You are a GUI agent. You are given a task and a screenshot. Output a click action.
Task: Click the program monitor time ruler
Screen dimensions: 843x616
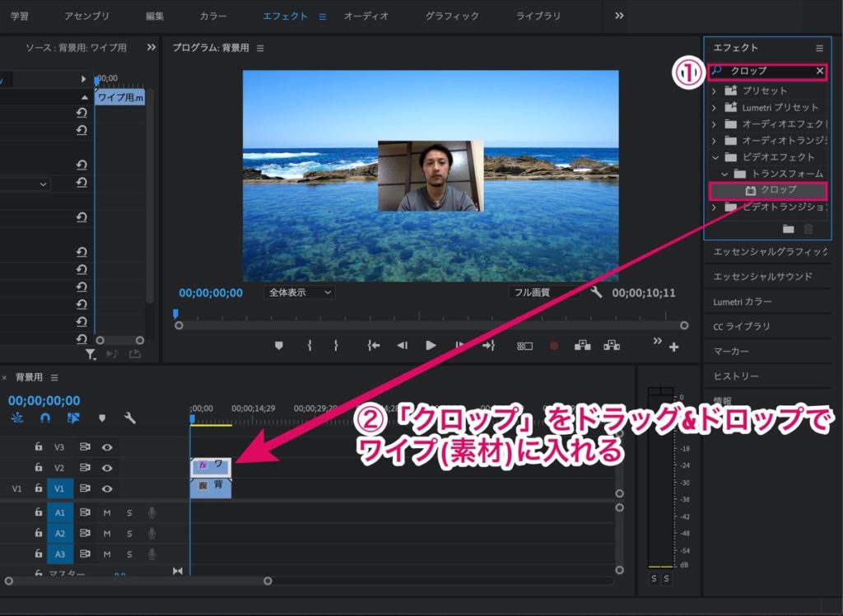tap(430, 315)
